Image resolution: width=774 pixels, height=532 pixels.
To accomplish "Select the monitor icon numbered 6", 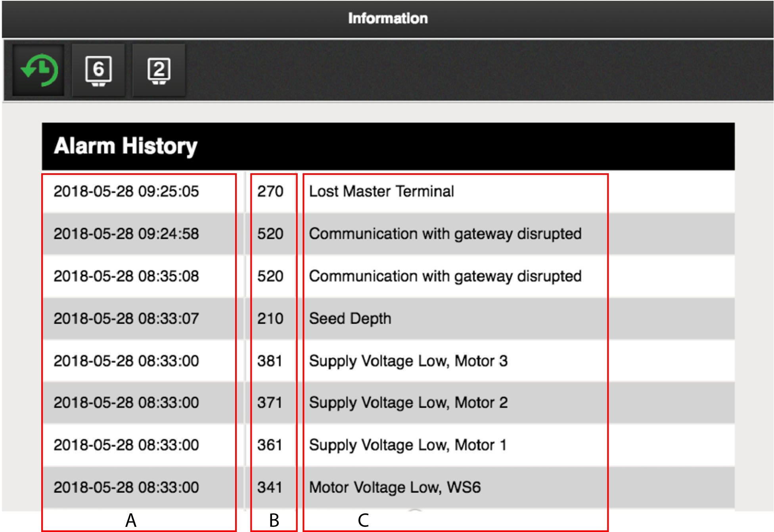I will tap(98, 70).
